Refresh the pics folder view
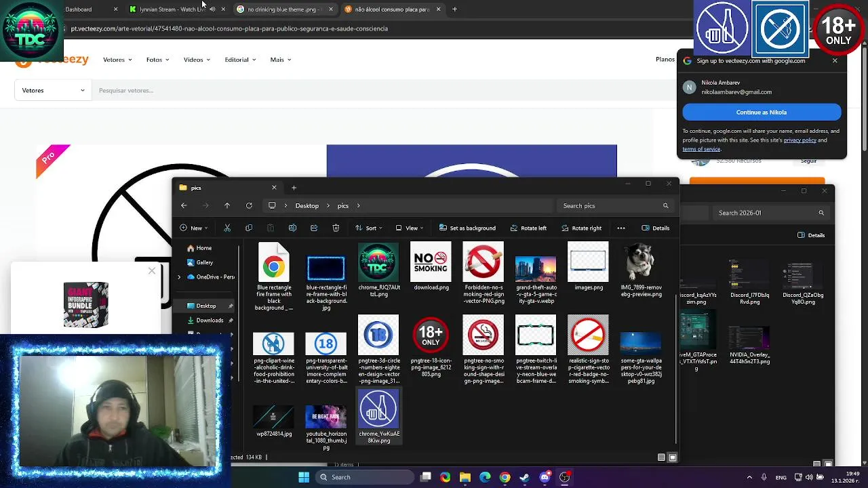 pos(249,205)
